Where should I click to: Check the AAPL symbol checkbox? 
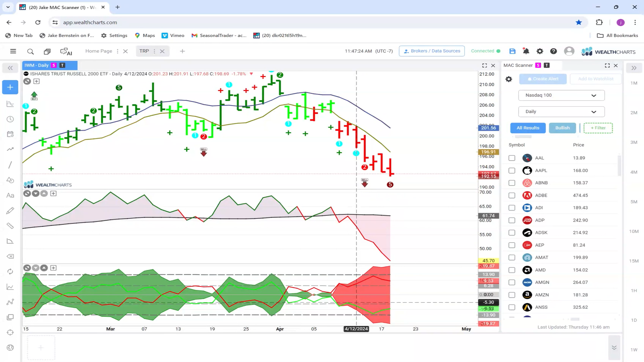[x=512, y=171]
